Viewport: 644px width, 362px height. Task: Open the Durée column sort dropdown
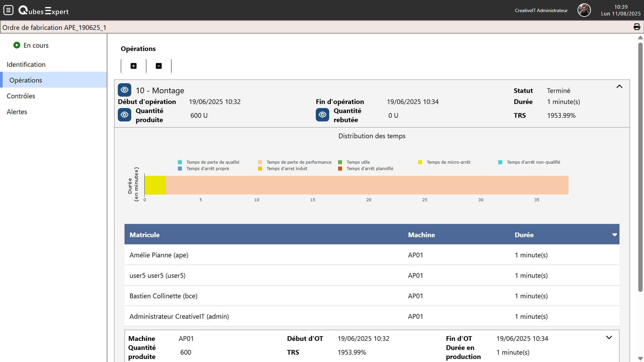pyautogui.click(x=614, y=235)
